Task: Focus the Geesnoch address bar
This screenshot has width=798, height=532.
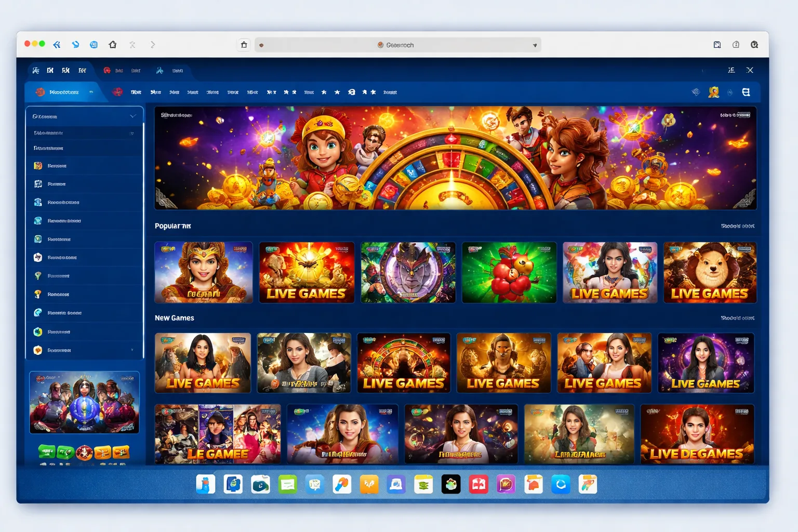Action: (x=397, y=45)
